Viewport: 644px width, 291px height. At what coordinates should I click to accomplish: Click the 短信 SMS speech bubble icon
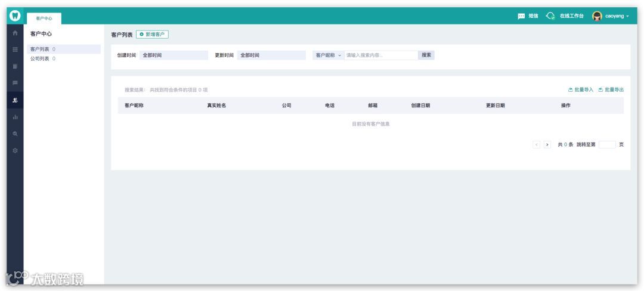[x=521, y=16]
